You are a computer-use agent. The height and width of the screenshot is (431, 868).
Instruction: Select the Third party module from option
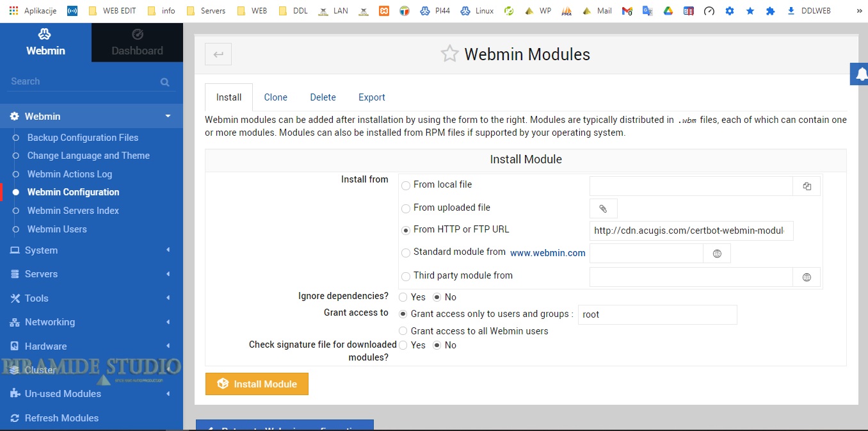pos(406,277)
